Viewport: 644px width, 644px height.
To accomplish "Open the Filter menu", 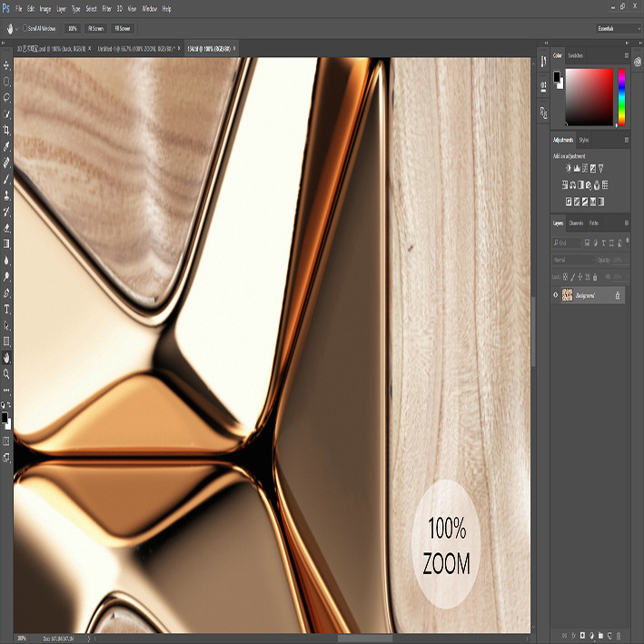I will coord(106,8).
